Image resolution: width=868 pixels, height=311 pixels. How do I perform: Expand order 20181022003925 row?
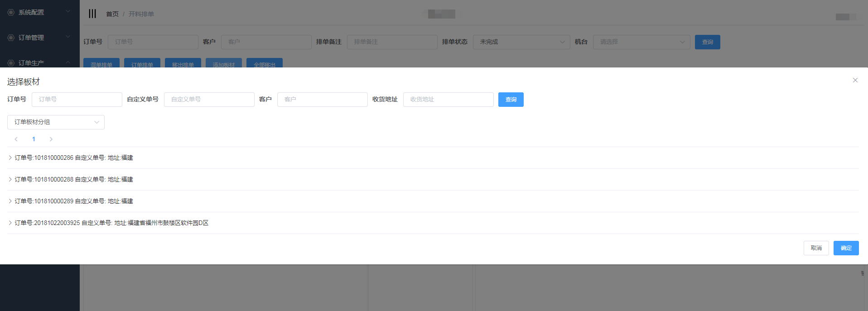click(x=10, y=223)
